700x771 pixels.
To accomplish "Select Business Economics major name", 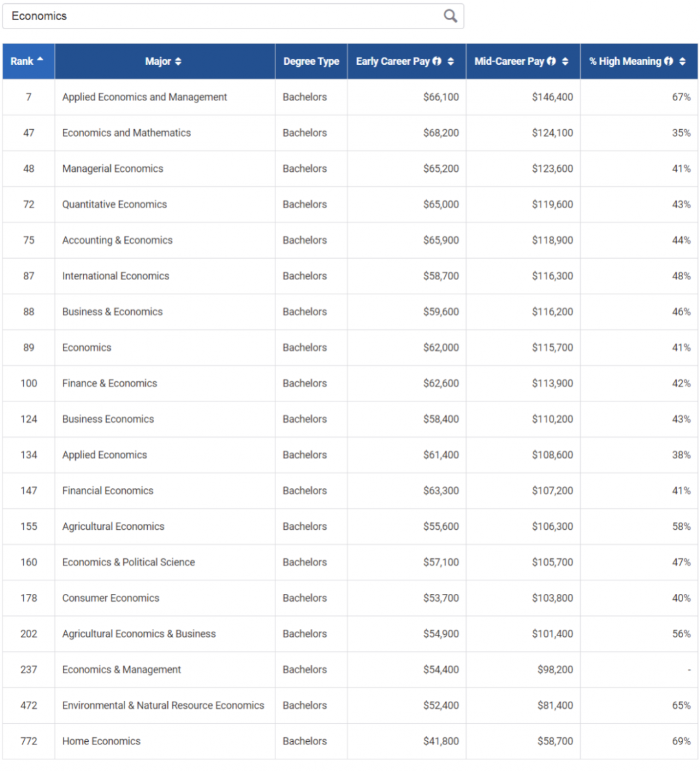I will coord(108,419).
